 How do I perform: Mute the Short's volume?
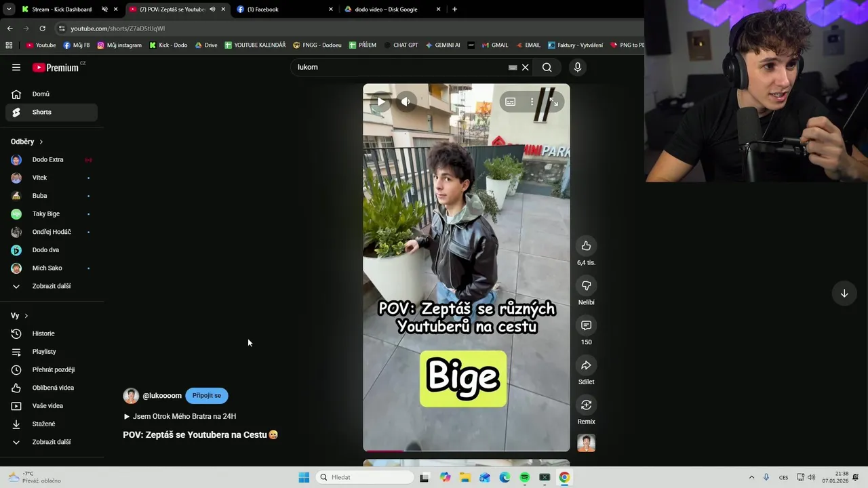point(406,102)
